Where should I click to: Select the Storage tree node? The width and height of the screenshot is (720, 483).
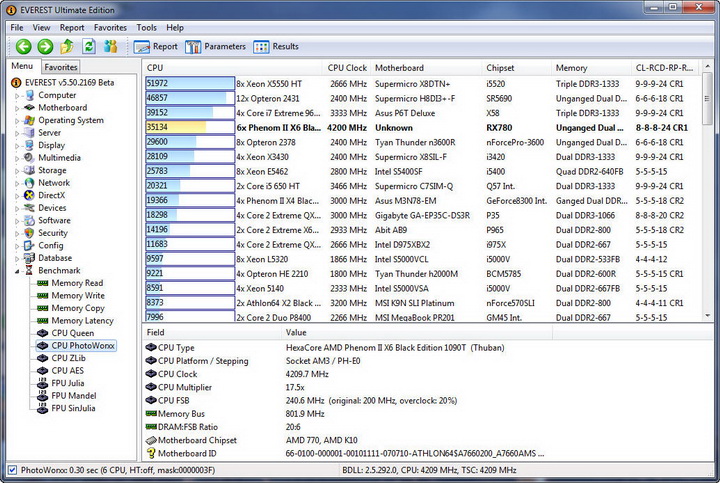(45, 170)
